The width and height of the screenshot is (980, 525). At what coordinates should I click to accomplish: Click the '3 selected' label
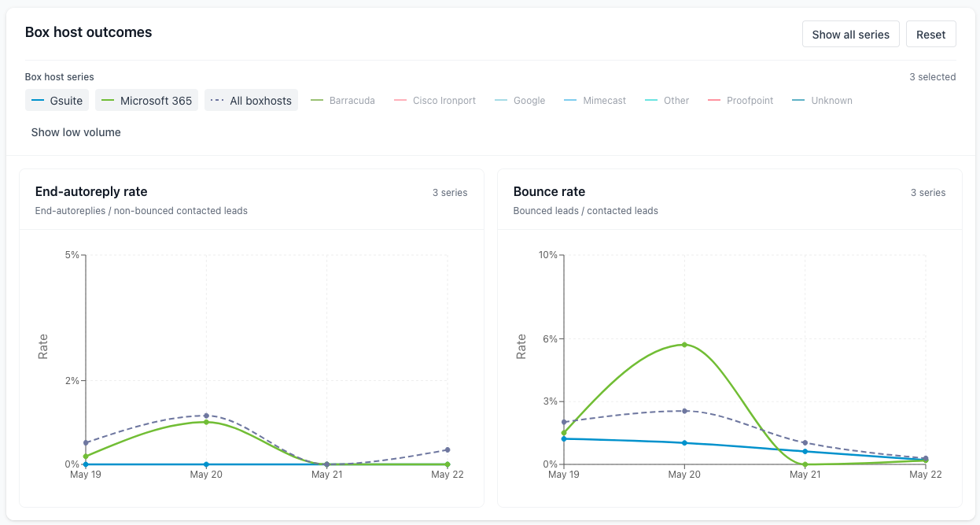coord(933,77)
